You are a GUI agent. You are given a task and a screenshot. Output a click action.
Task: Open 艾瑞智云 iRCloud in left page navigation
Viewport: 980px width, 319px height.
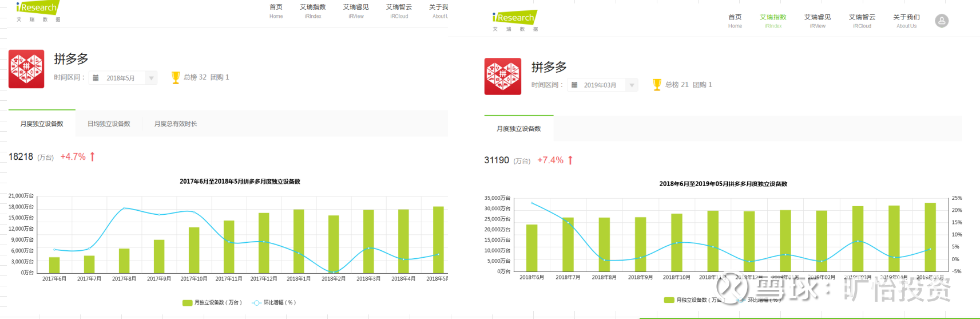399,11
